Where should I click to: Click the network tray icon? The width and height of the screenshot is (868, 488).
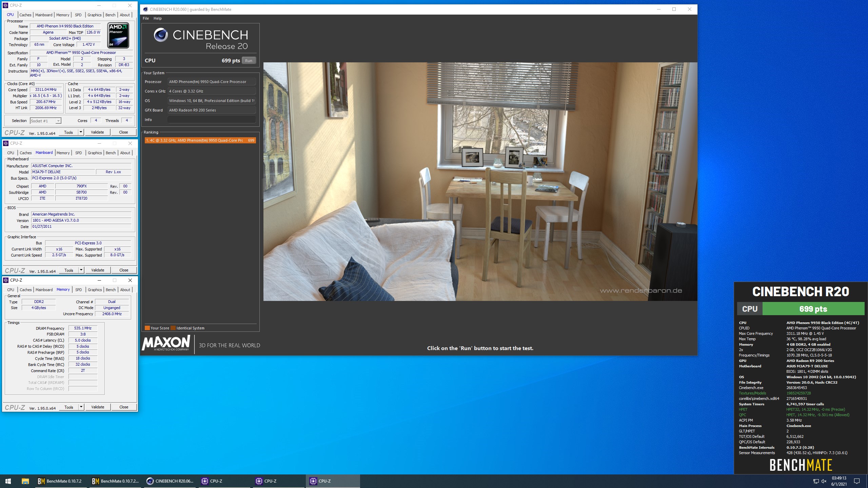tap(816, 481)
